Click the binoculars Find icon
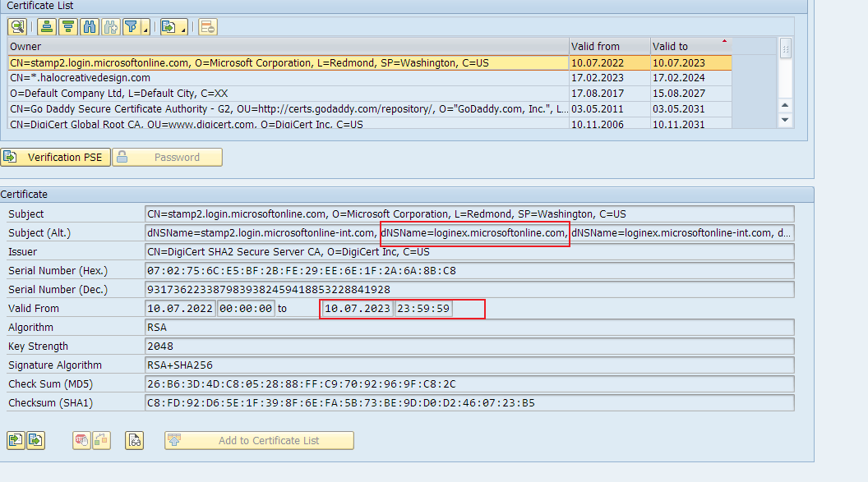The height and width of the screenshot is (482, 868). pyautogui.click(x=90, y=27)
